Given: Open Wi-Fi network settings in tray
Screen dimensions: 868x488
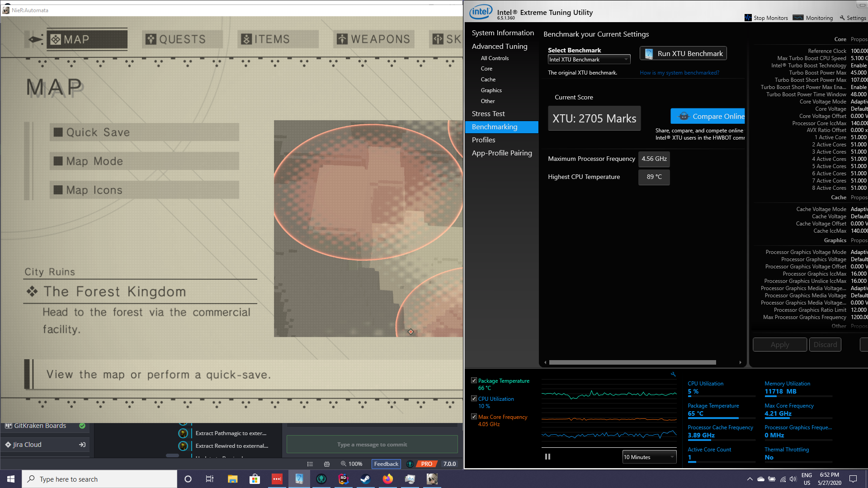Looking at the screenshot, I should 783,479.
